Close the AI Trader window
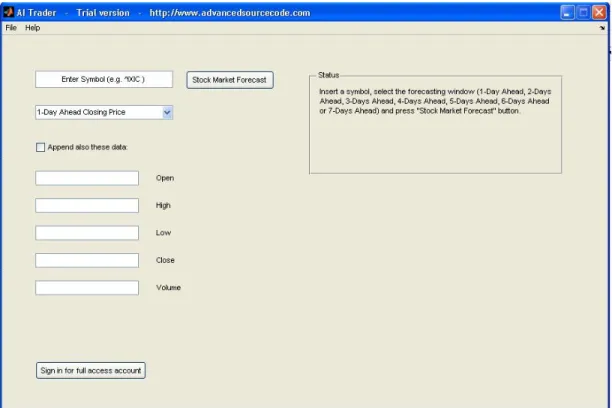This screenshot has height=408, width=612. (599, 12)
